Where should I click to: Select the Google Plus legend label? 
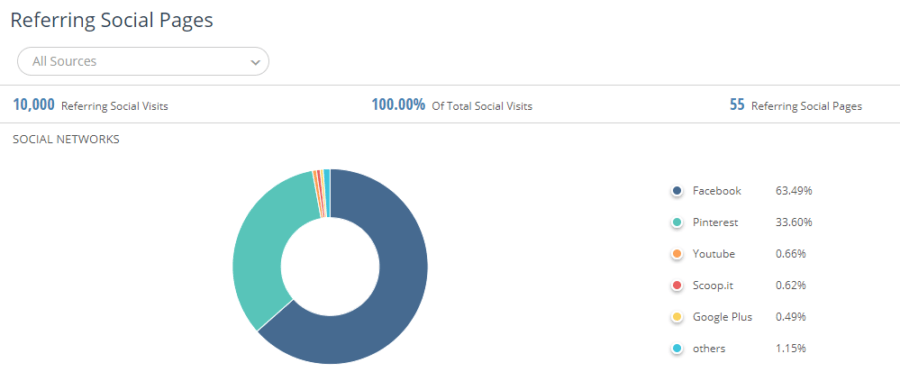coord(722,317)
